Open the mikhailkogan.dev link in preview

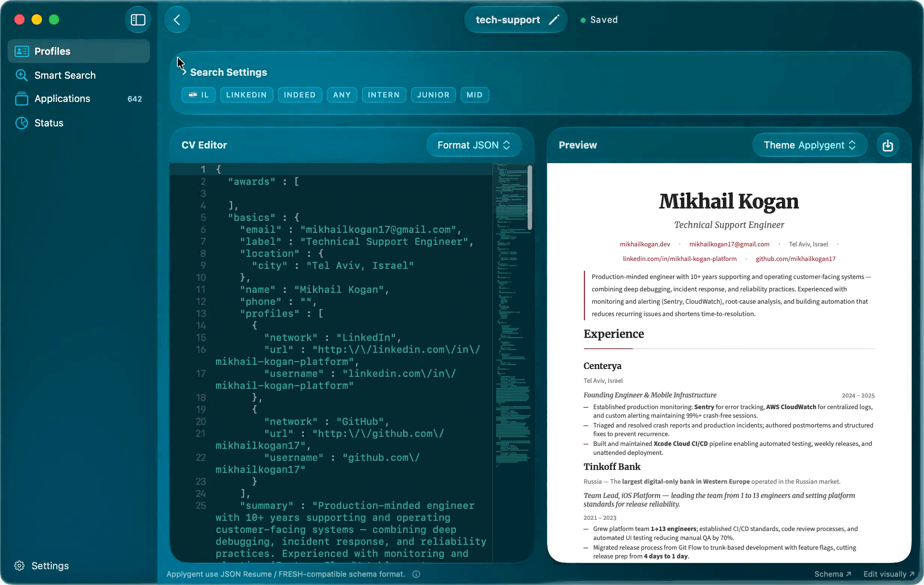645,244
